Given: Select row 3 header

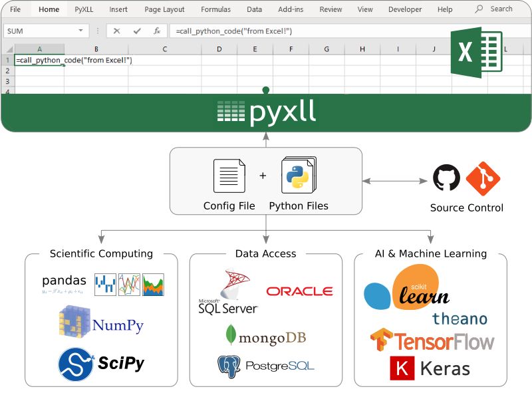Looking at the screenshot, I should 7,81.
